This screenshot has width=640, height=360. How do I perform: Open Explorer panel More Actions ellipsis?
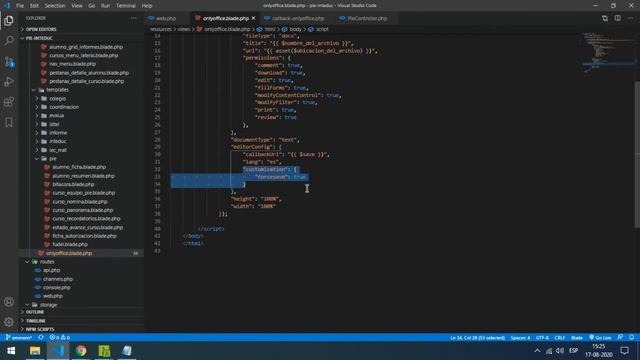coord(134,18)
